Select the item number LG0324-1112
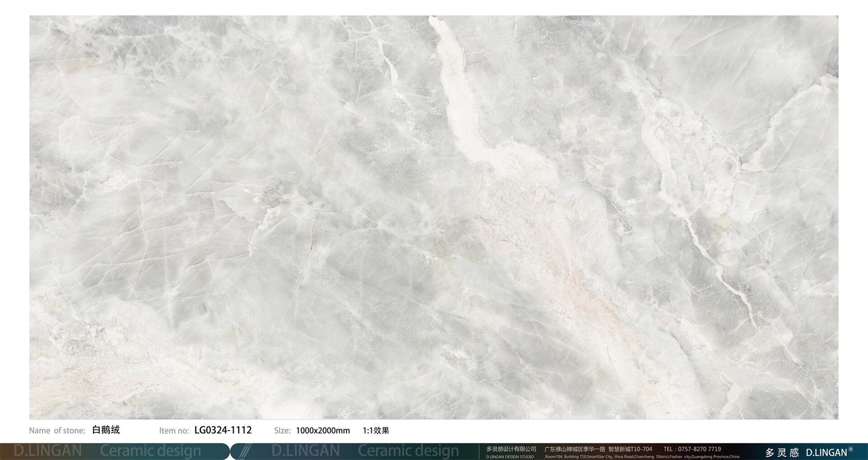868x460 pixels. pos(223,430)
